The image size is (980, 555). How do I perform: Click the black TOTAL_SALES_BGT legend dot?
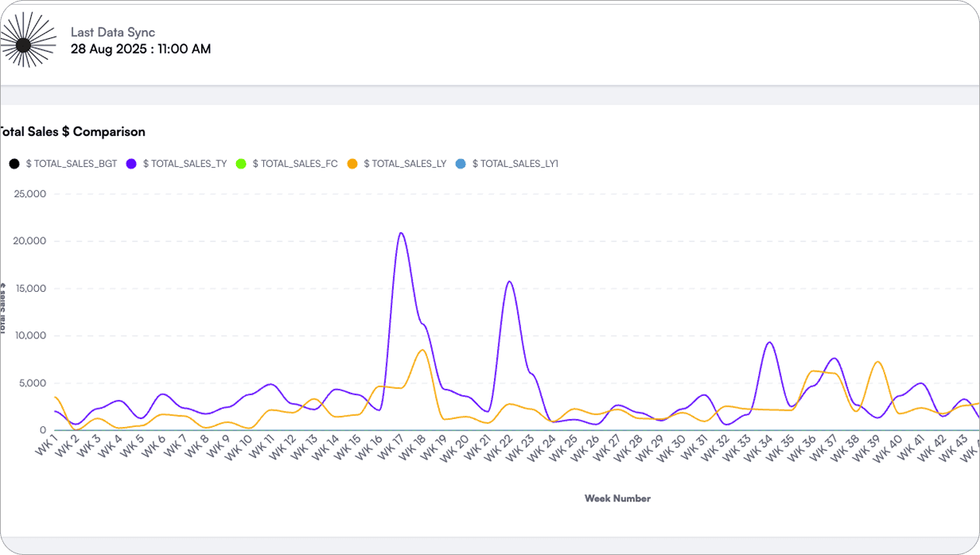pos(14,164)
